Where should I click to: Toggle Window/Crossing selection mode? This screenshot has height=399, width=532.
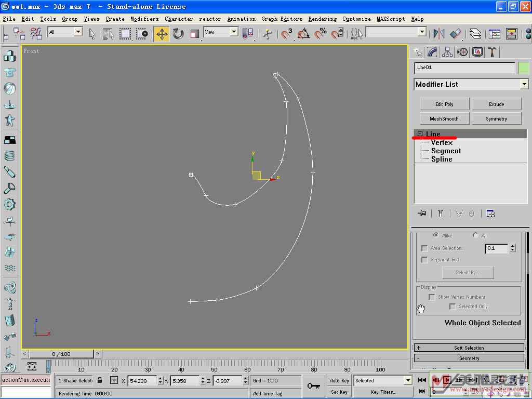pos(142,34)
